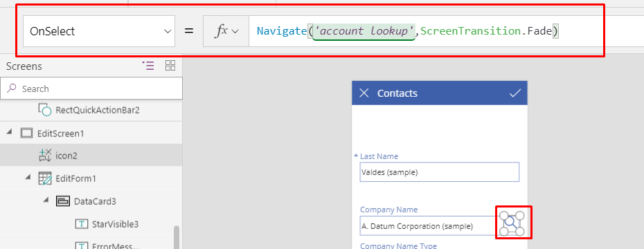Switch Screens pane to tree list view
Screen dimensions: 644x249
coord(148,66)
